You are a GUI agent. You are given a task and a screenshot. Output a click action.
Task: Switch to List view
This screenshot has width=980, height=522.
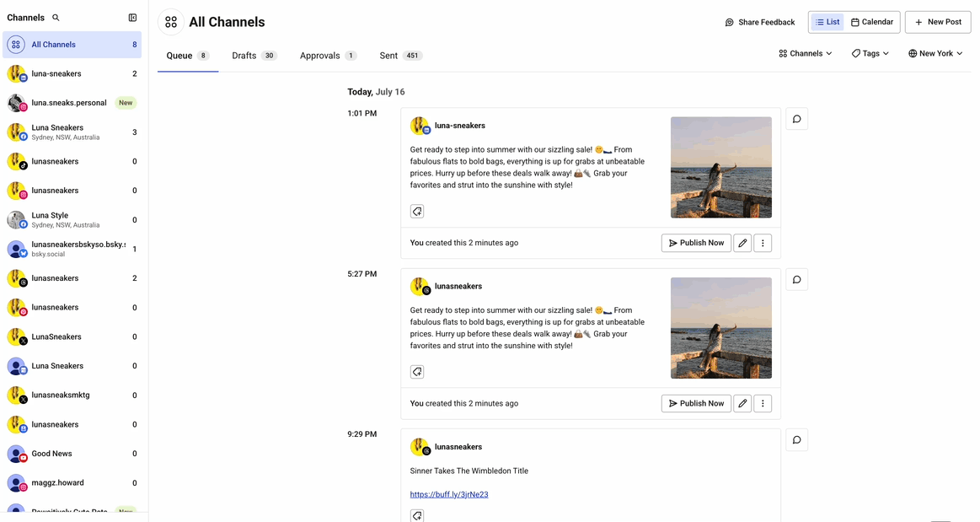[827, 22]
